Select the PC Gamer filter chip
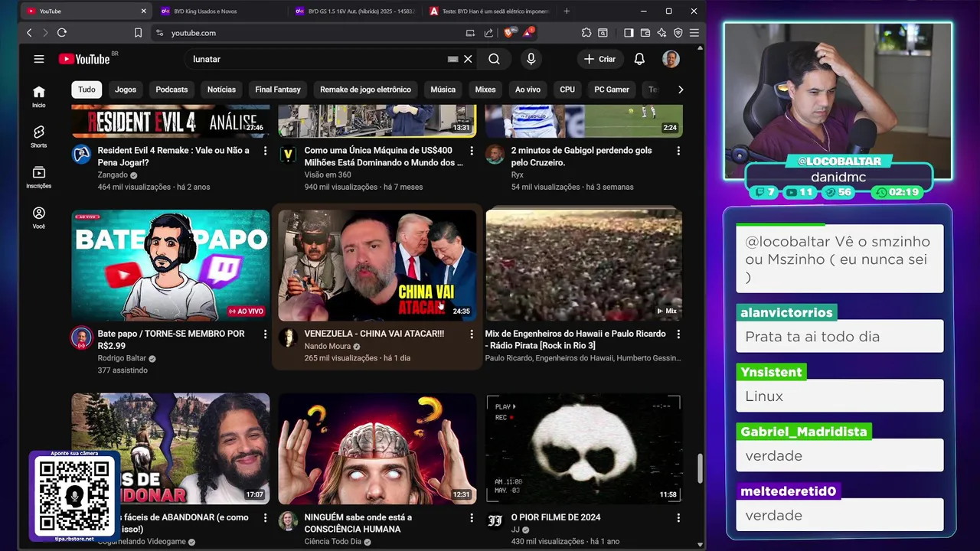Image resolution: width=980 pixels, height=551 pixels. (x=612, y=90)
